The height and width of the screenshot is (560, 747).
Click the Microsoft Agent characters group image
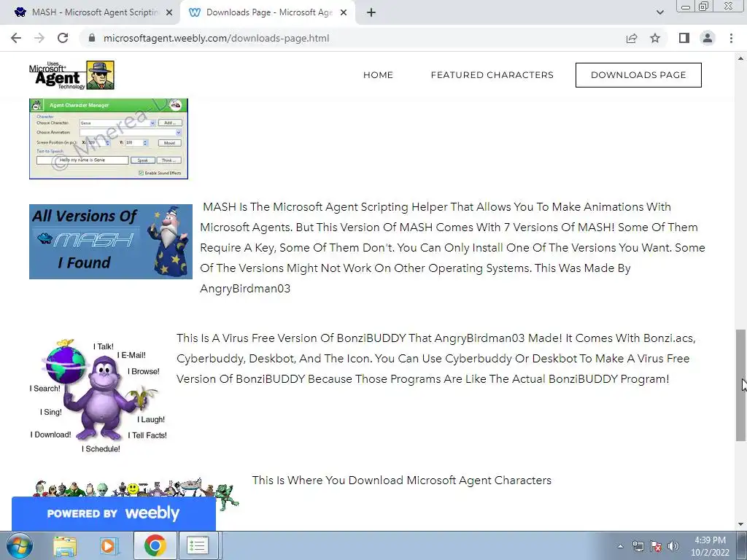pos(136,489)
